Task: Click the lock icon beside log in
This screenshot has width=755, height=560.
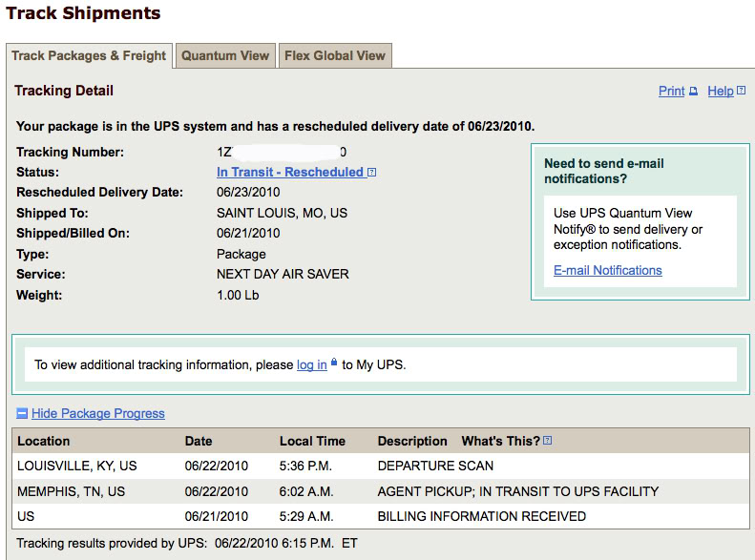Action: [x=334, y=363]
